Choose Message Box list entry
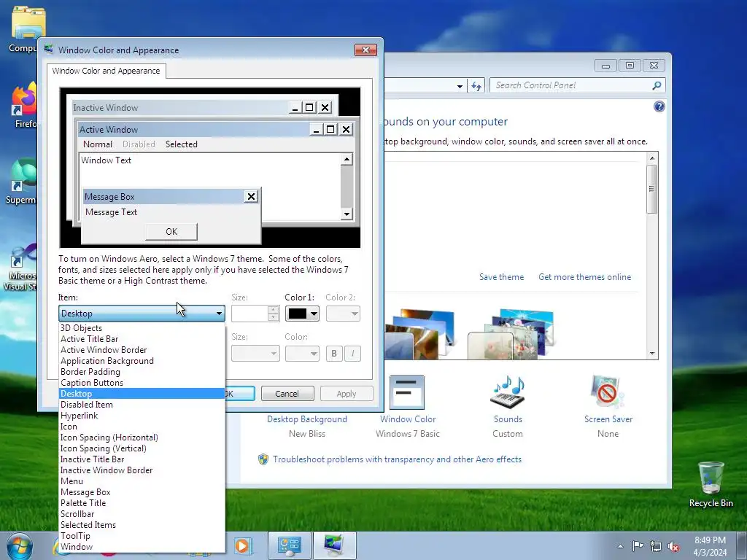The image size is (747, 560). tap(142, 492)
